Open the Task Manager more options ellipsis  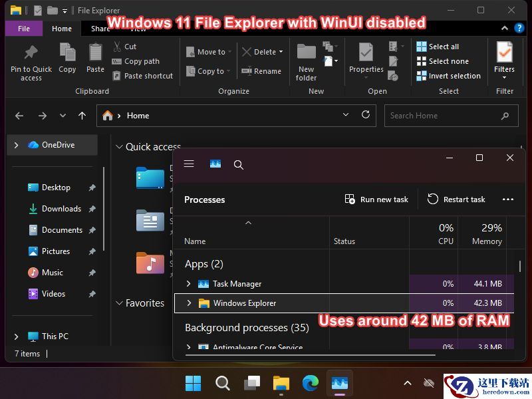[x=508, y=199]
